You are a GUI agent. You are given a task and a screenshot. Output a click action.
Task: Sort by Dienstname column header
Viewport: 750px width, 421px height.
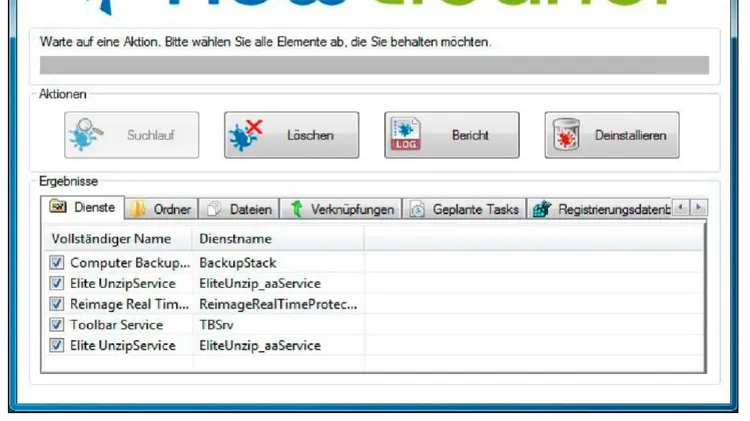click(278, 239)
